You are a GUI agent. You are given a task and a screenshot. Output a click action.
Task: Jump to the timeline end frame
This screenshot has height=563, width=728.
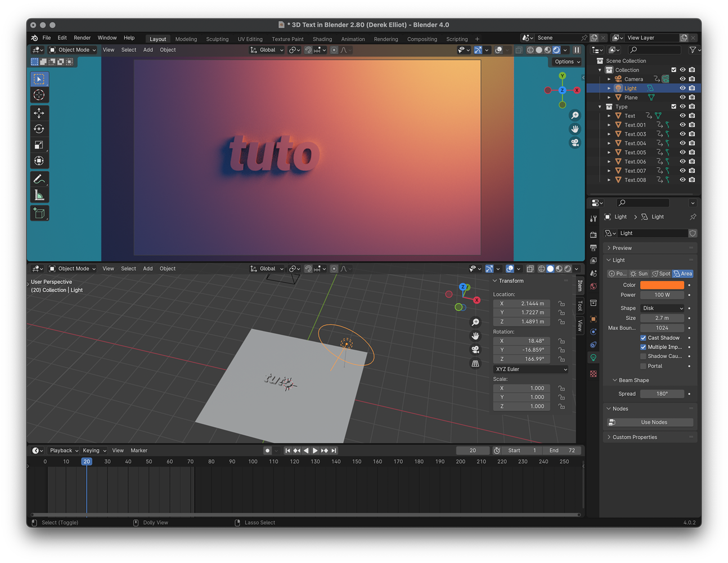tap(334, 450)
